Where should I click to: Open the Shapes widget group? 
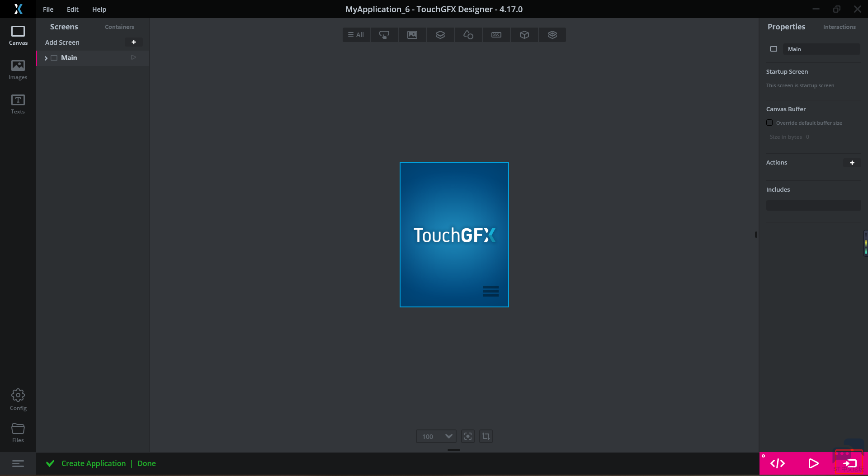pyautogui.click(x=468, y=35)
